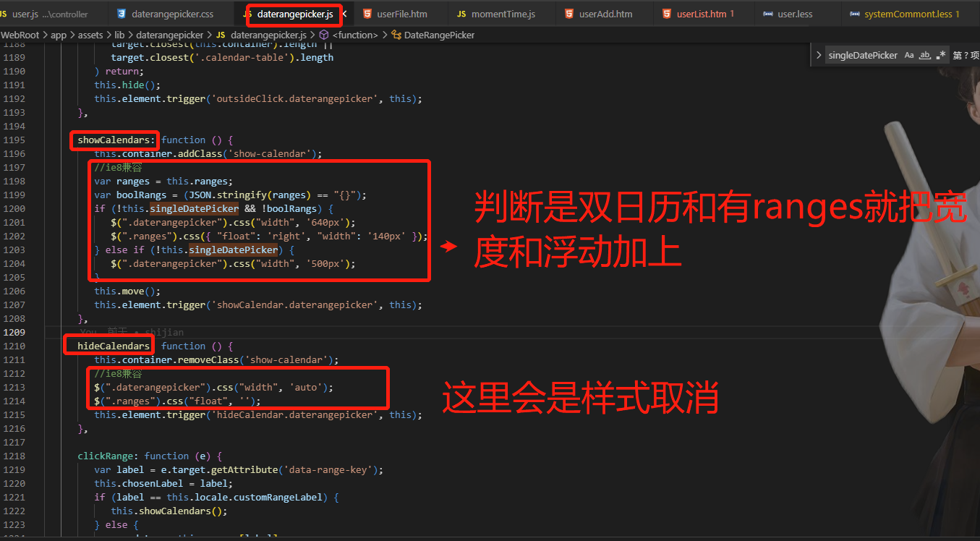Image resolution: width=980 pixels, height=541 pixels.
Task: Open the app folder breadcrumb
Action: 59,35
